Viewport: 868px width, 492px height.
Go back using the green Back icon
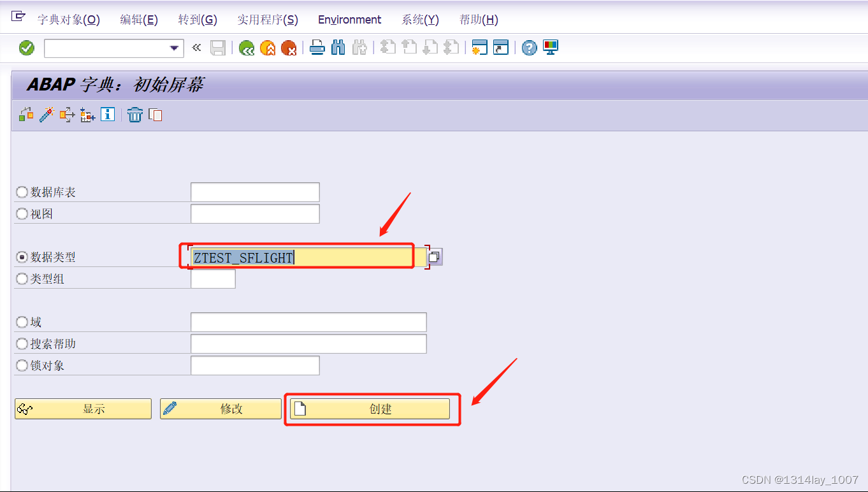point(247,48)
